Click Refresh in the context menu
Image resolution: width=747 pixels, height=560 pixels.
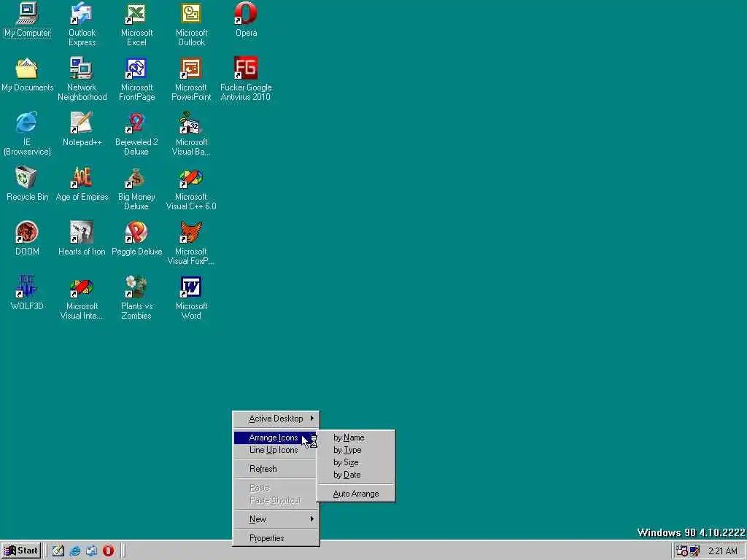(276, 469)
